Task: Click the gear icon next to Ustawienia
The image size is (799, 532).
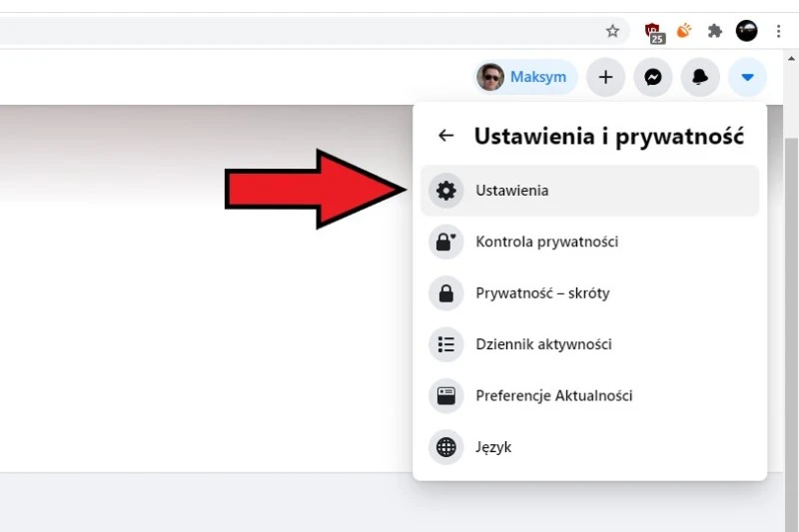Action: click(x=445, y=191)
